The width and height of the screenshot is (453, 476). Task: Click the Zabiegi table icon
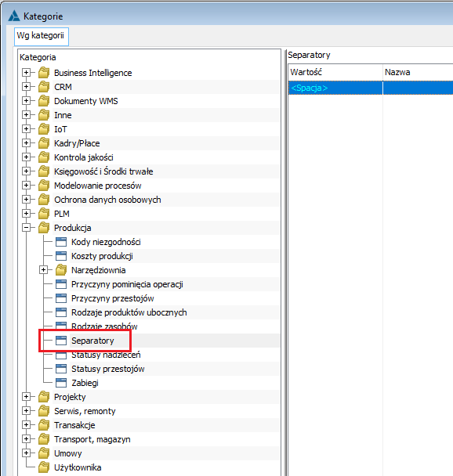[61, 383]
